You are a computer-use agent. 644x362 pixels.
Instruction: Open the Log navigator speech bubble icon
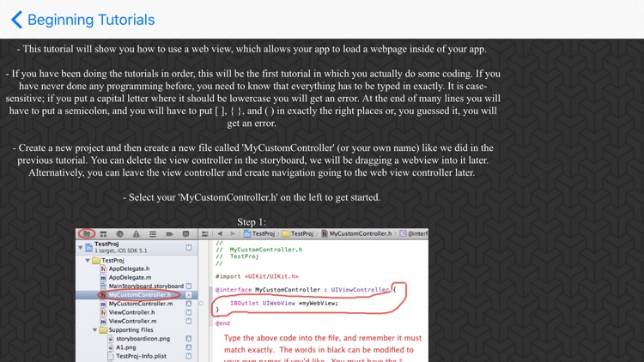[x=185, y=234]
